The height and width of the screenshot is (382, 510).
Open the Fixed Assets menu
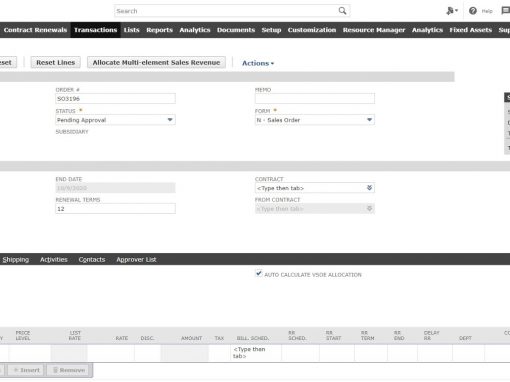470,30
